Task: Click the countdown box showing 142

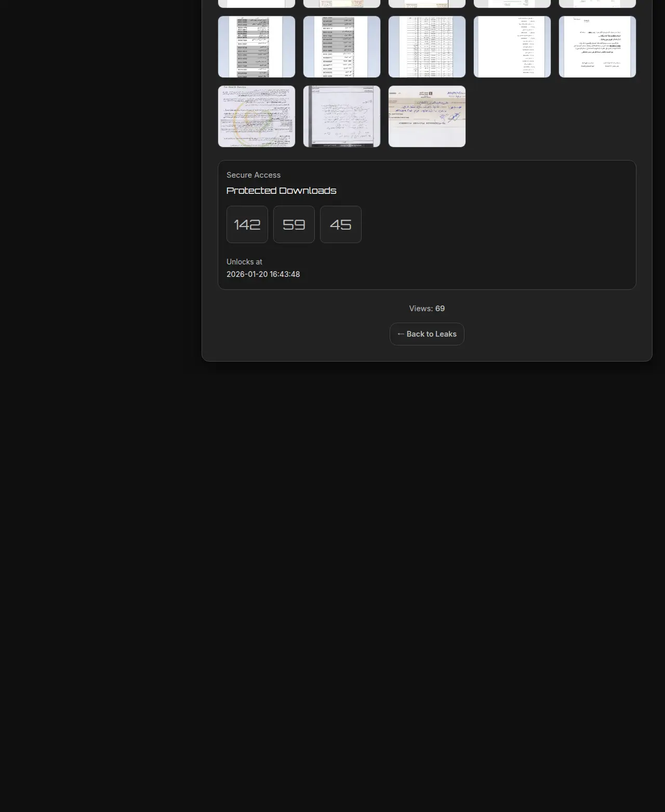Action: [x=247, y=224]
